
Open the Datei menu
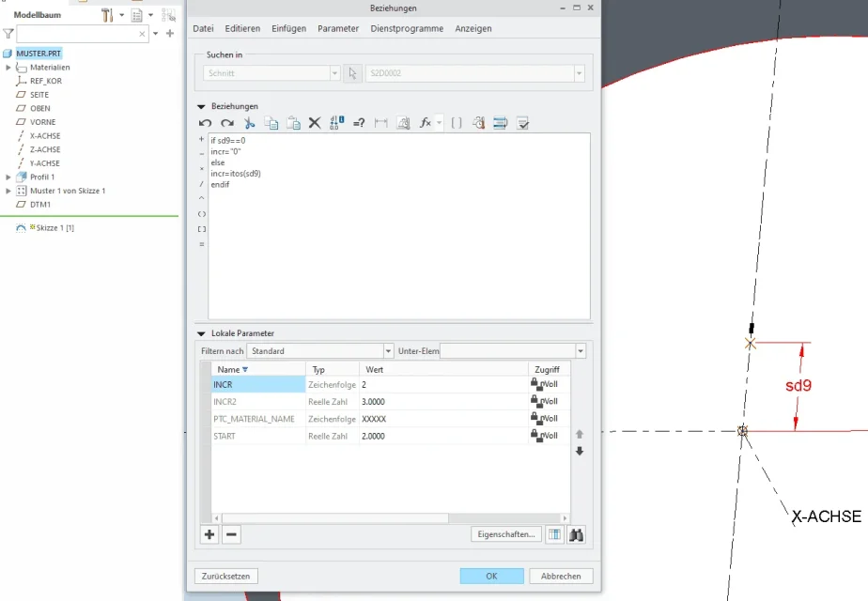point(203,28)
